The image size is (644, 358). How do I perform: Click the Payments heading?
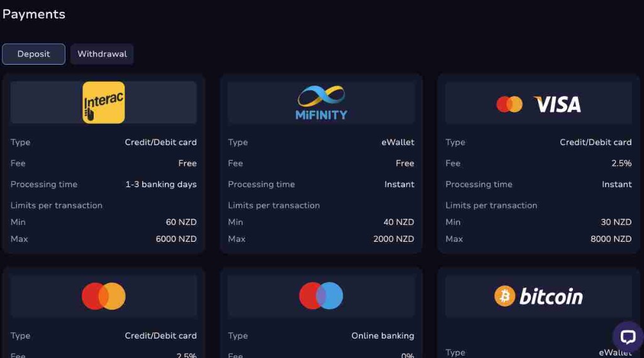point(34,14)
